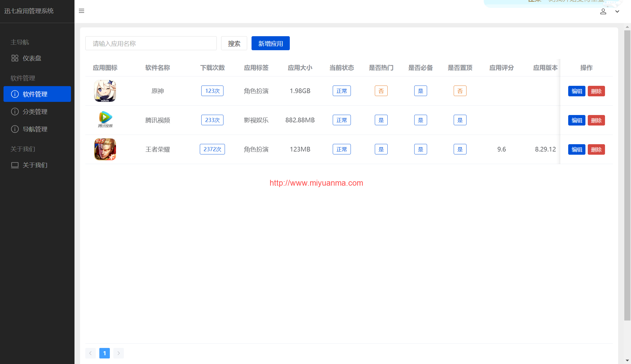
Task: Click the vertical scrollbar thumb
Action: point(627,175)
